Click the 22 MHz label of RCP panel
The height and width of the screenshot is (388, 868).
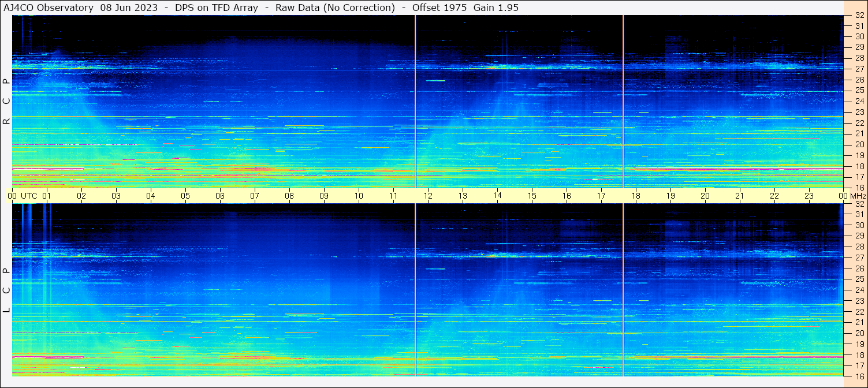pos(859,123)
